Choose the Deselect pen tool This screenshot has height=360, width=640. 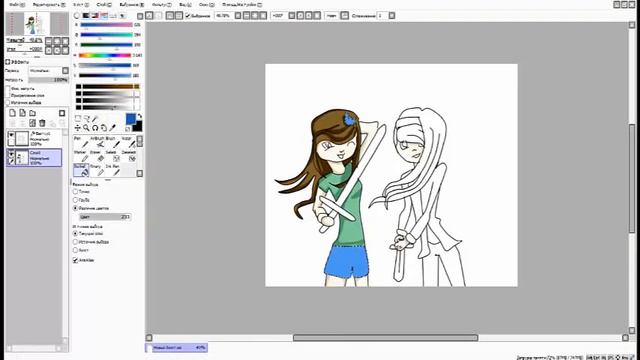[129, 156]
